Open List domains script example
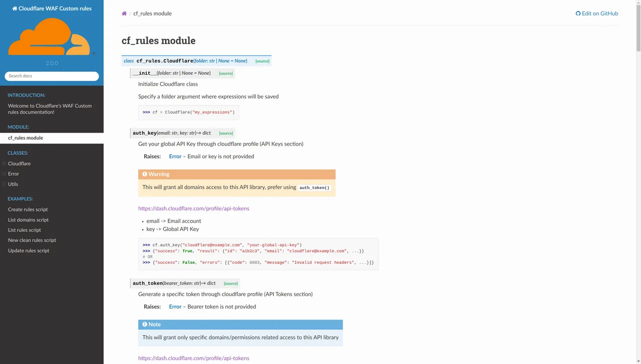The image size is (641, 364). 29,220
